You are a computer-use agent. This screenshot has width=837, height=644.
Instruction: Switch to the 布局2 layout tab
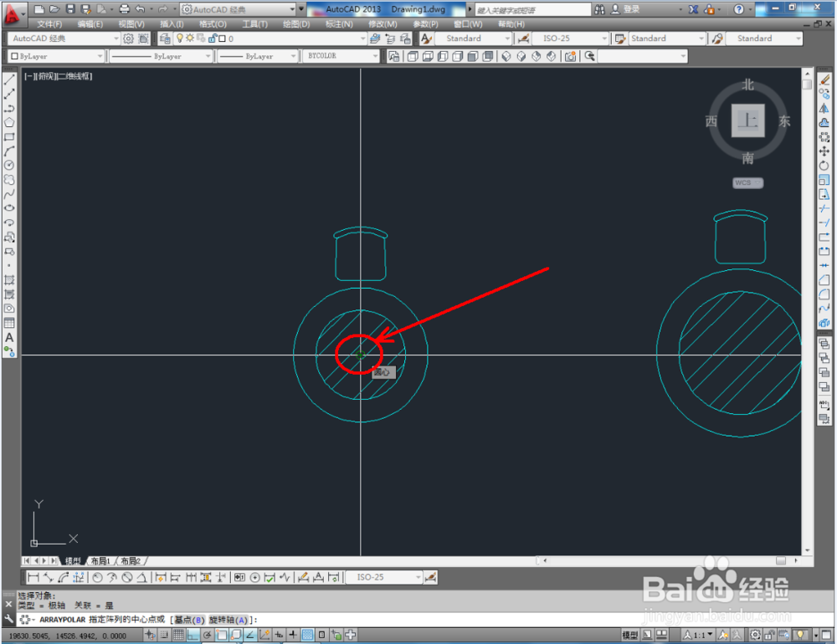(131, 560)
